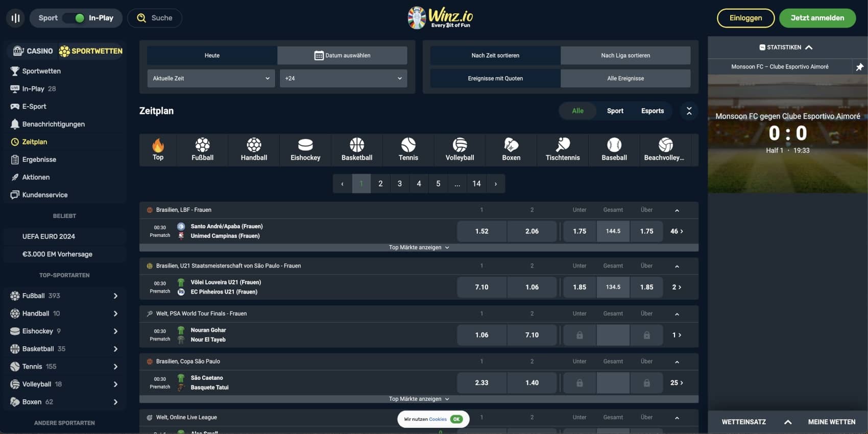
Task: Go to schedule page 2
Action: point(380,184)
